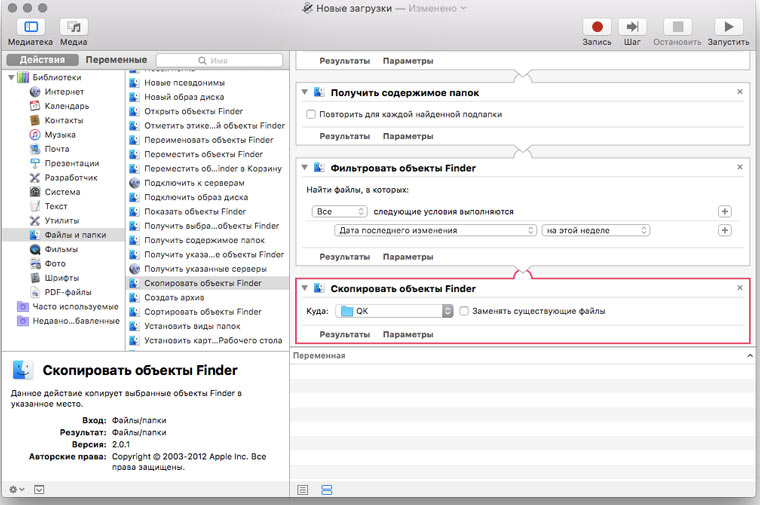Add a filter condition after date row
760x505 pixels.
point(725,230)
